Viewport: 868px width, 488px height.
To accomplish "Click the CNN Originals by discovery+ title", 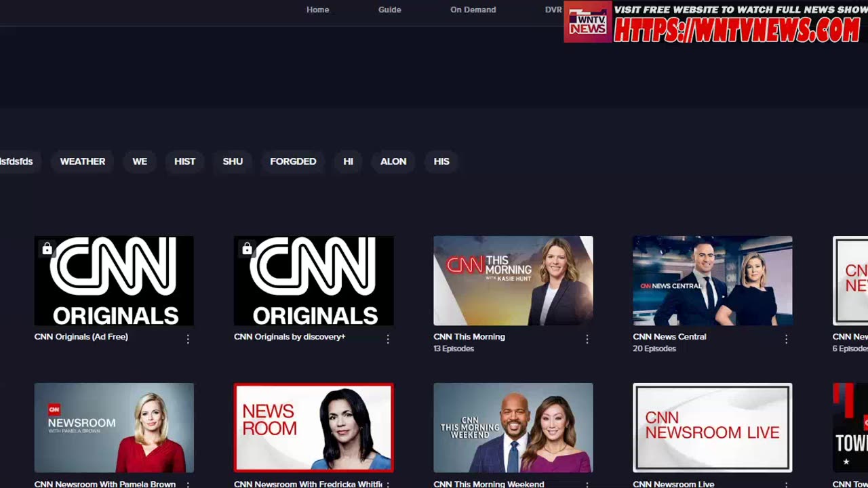I will (x=290, y=336).
